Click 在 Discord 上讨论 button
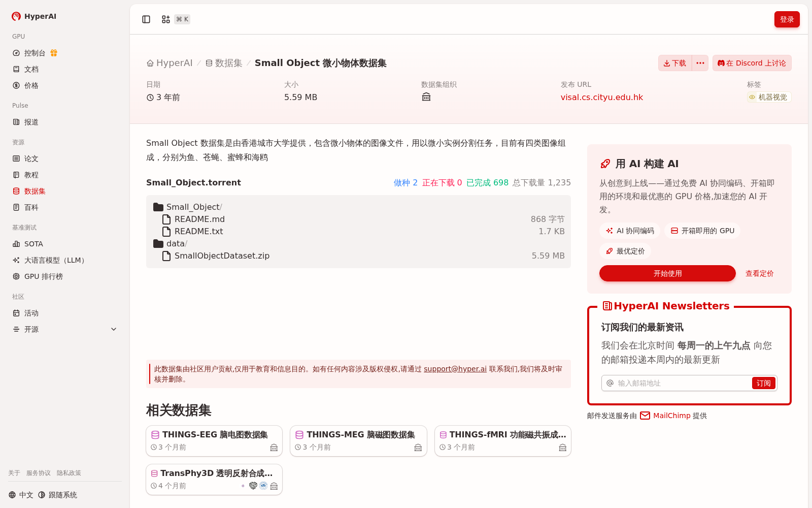The image size is (812, 508). [752, 63]
